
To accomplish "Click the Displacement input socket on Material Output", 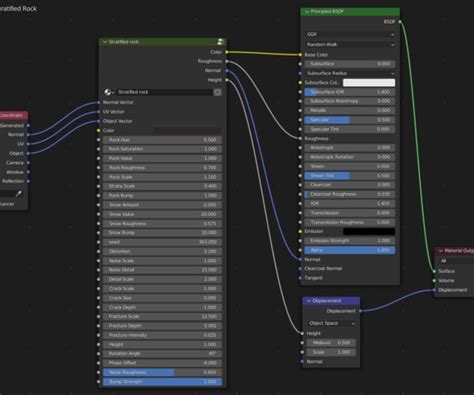I will click(434, 290).
